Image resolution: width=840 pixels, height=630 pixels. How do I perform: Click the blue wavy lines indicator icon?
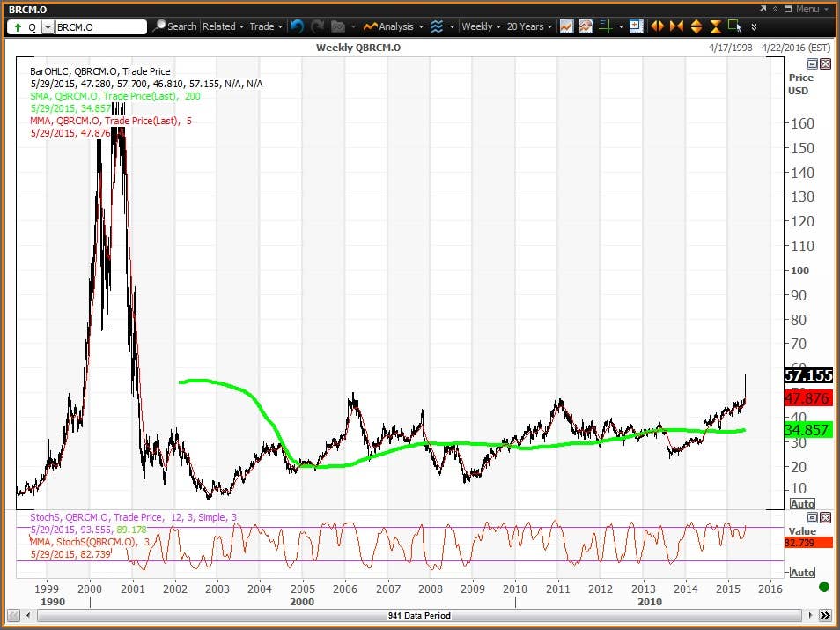coord(437,26)
